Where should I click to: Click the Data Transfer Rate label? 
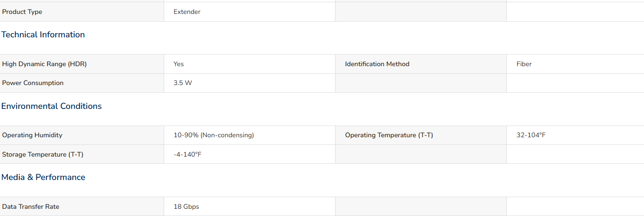tap(31, 207)
